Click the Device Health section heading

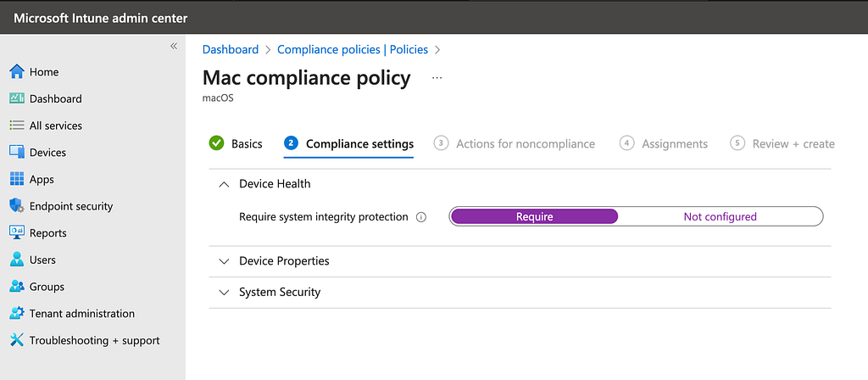coord(275,184)
